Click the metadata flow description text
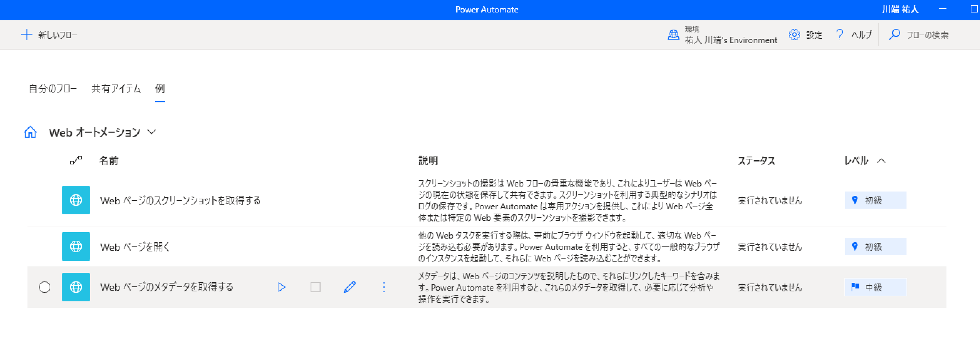The image size is (980, 352). (569, 287)
